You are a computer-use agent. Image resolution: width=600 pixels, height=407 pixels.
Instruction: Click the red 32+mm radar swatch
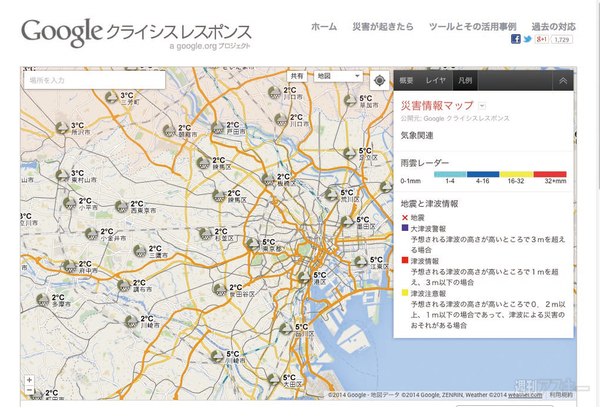click(550, 174)
